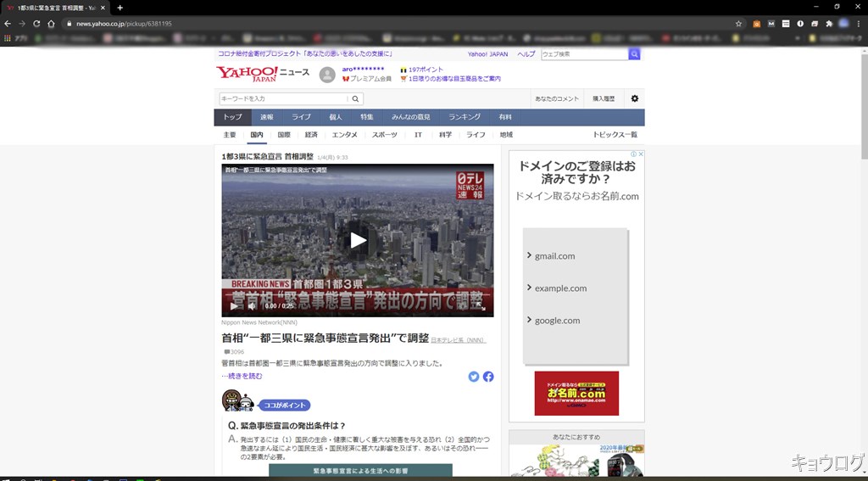Open the 日本テレビ系（NNN） source link
The image size is (868, 481).
(459, 339)
